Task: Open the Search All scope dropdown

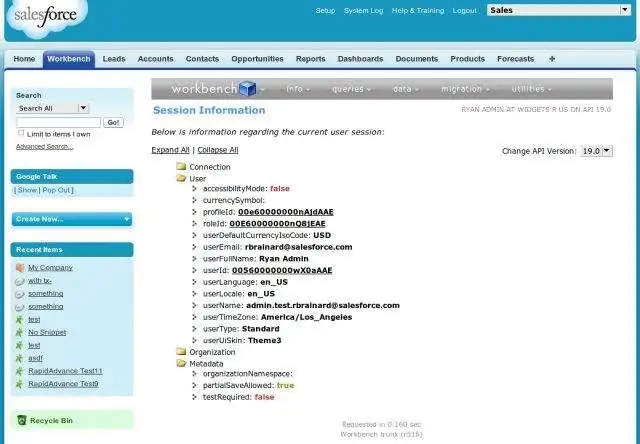Action: tap(53, 108)
